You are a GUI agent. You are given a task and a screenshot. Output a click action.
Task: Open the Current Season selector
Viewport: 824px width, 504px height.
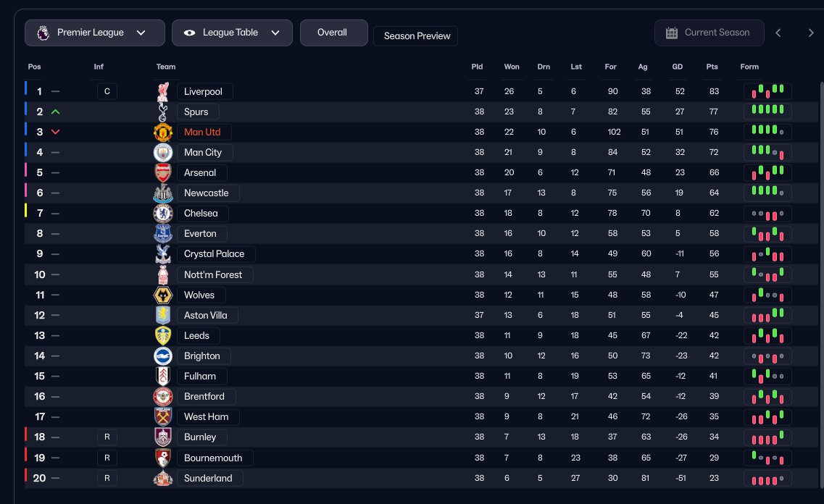[x=709, y=33]
